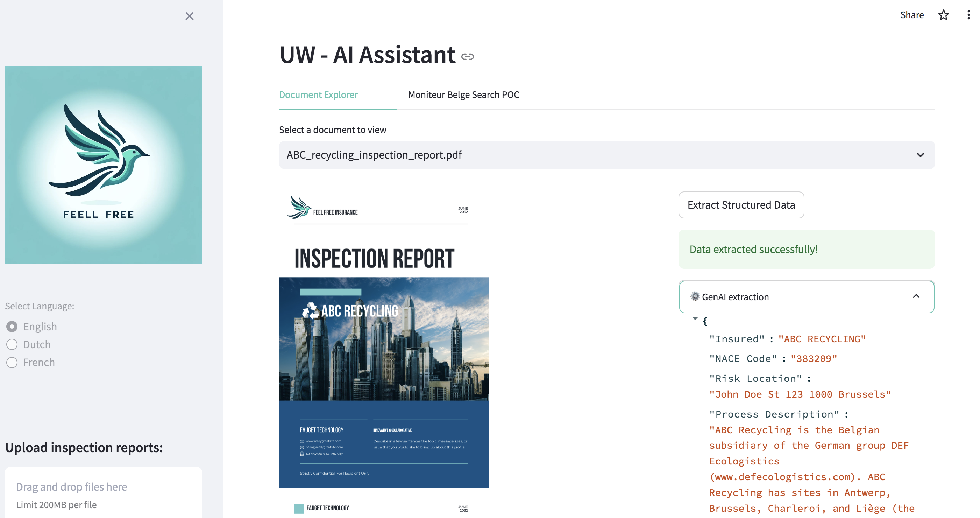Click the Share icon in the top right

(911, 14)
